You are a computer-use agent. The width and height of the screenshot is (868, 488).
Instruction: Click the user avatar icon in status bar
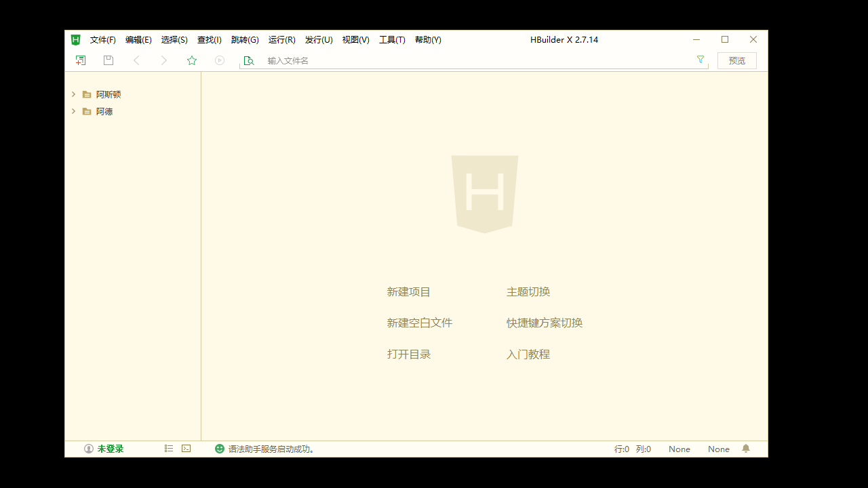pyautogui.click(x=89, y=449)
